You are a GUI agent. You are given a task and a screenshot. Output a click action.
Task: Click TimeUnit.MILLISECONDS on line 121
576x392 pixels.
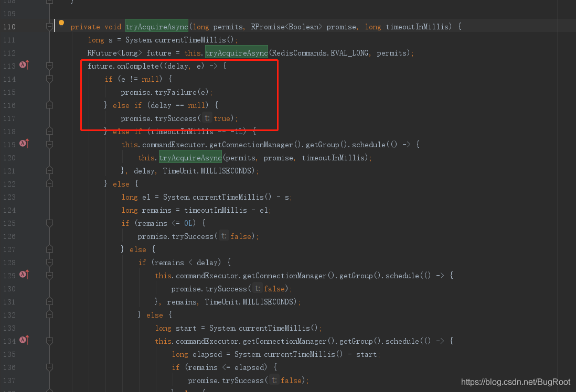click(x=207, y=171)
